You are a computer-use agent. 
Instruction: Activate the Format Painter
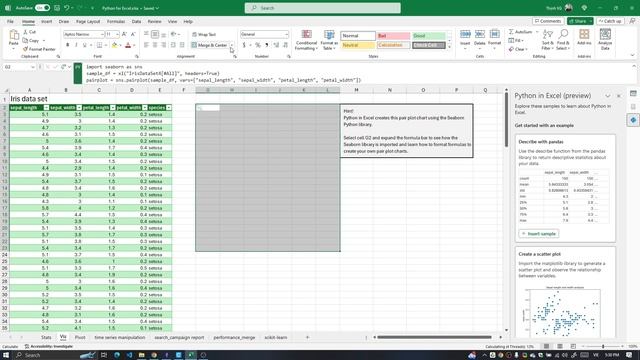[39, 49]
